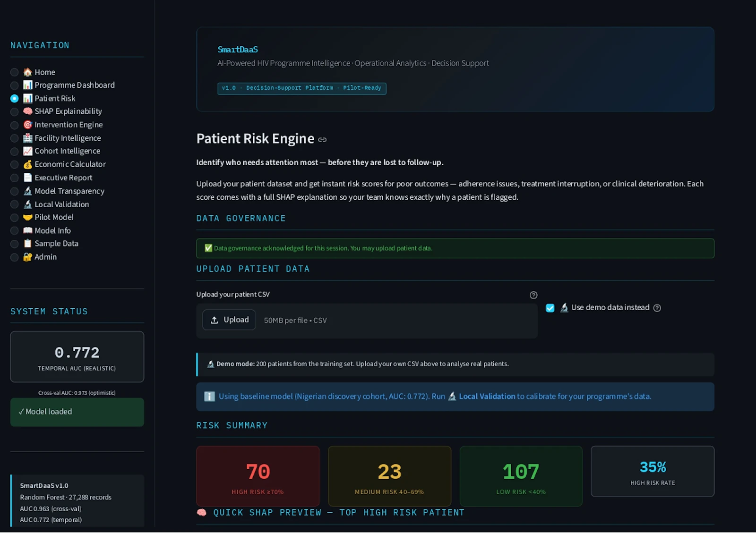Screen dimensions: 756x533
Task: Select Cohort Intelligence radio button
Action: tap(15, 152)
